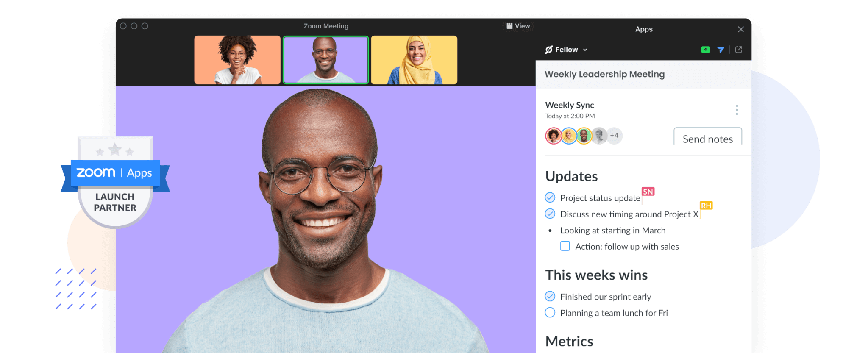
Task: Click the Apps panel title
Action: [x=644, y=29]
